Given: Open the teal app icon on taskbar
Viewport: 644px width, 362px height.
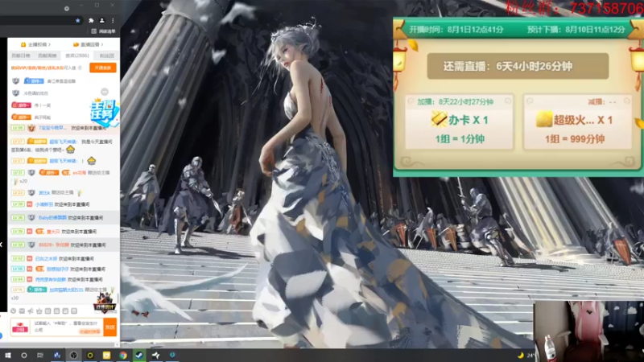Looking at the screenshot, I should pyautogui.click(x=172, y=355).
